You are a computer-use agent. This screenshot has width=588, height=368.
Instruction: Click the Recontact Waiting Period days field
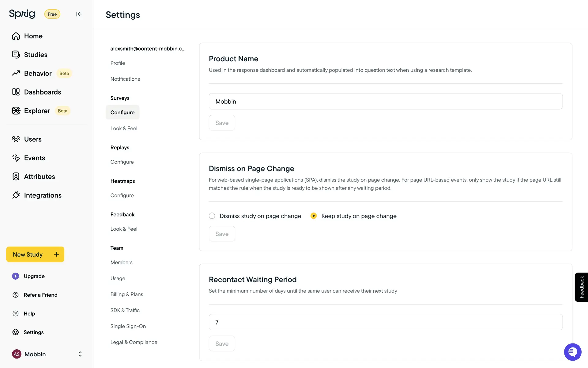pyautogui.click(x=385, y=322)
